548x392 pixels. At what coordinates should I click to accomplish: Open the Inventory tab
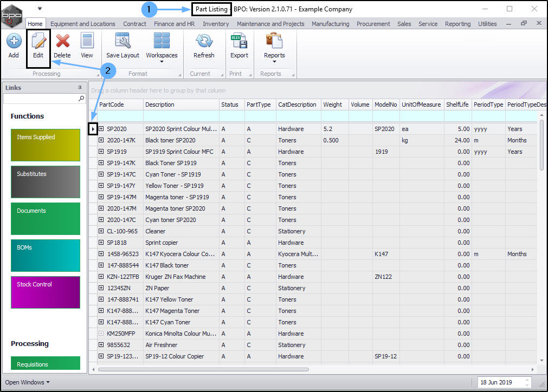point(216,24)
